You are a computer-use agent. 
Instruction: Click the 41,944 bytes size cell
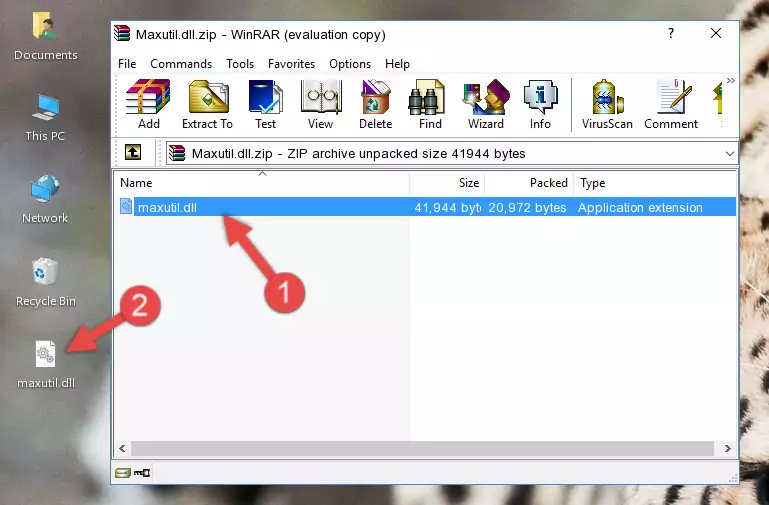click(x=447, y=207)
